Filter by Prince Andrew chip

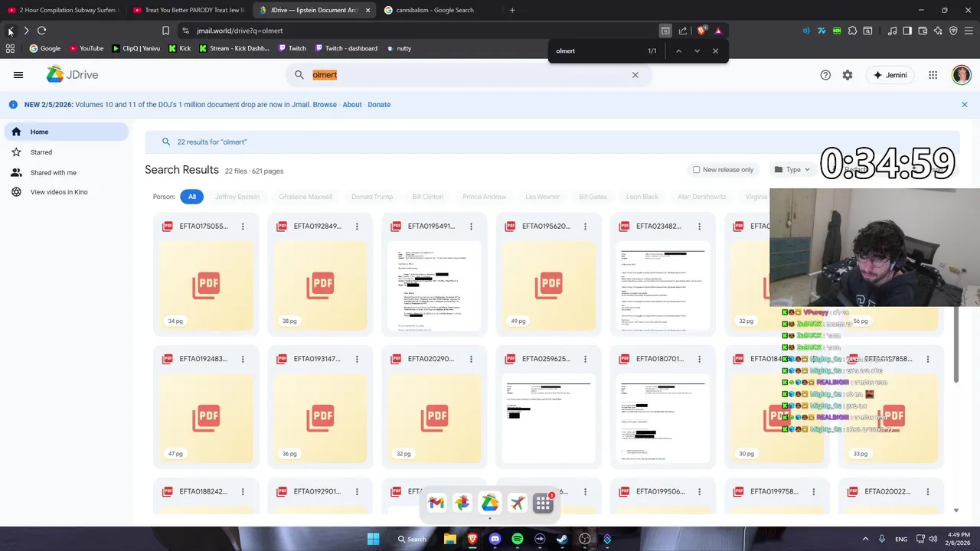tap(485, 197)
